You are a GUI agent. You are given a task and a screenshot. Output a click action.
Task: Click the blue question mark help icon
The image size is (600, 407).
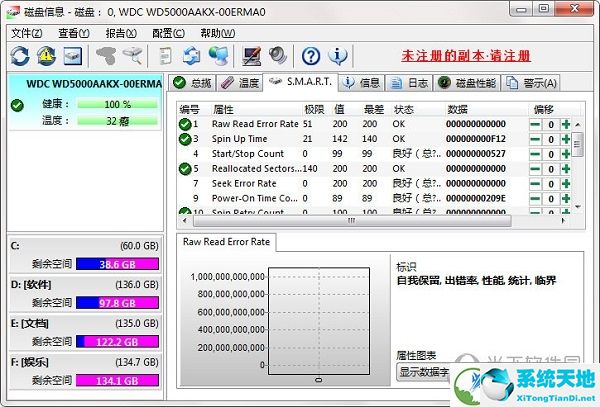click(311, 56)
